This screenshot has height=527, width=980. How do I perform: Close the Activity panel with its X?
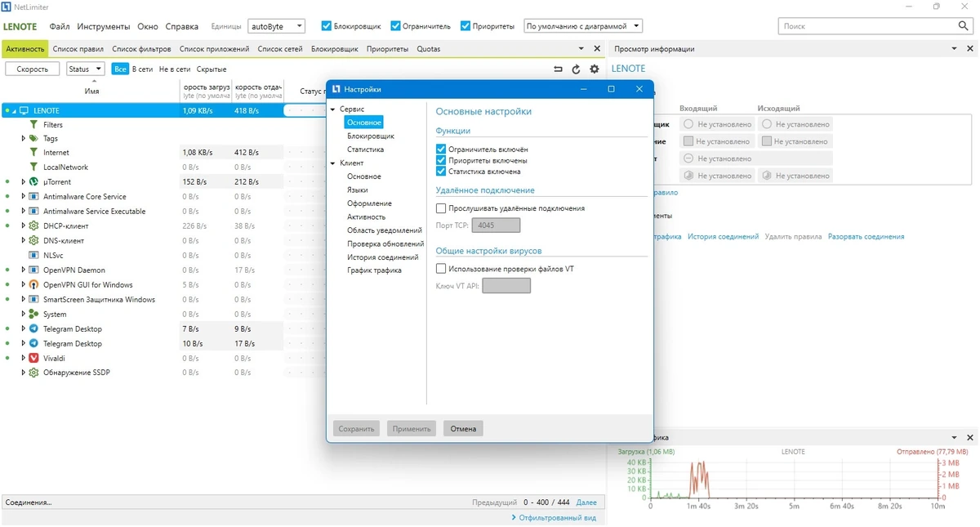597,49
